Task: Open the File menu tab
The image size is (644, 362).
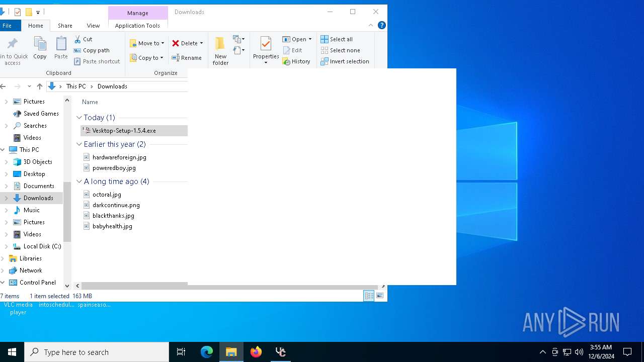Action: pos(7,26)
